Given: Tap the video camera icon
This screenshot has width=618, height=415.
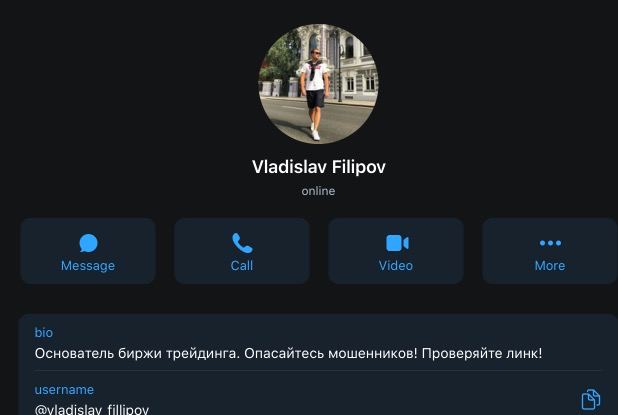Looking at the screenshot, I should [397, 243].
